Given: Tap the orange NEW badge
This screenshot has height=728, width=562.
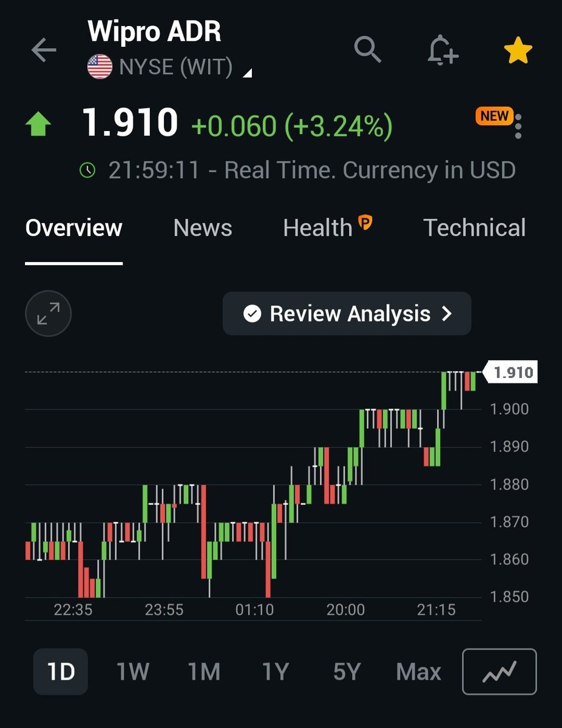Looking at the screenshot, I should (x=495, y=116).
